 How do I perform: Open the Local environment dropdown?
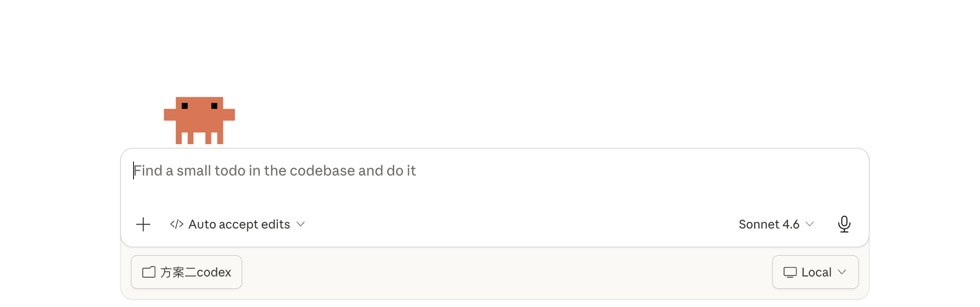click(815, 272)
